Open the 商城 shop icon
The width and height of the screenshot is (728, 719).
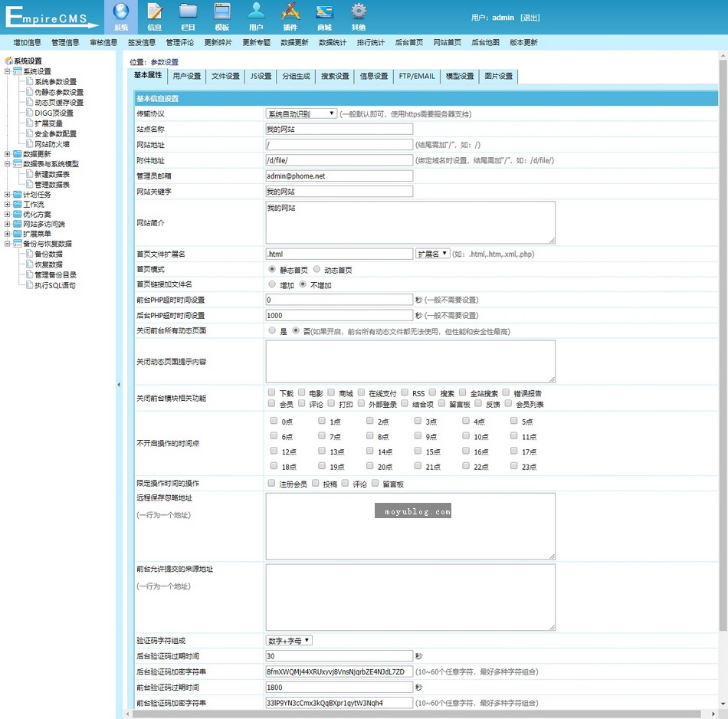point(324,12)
